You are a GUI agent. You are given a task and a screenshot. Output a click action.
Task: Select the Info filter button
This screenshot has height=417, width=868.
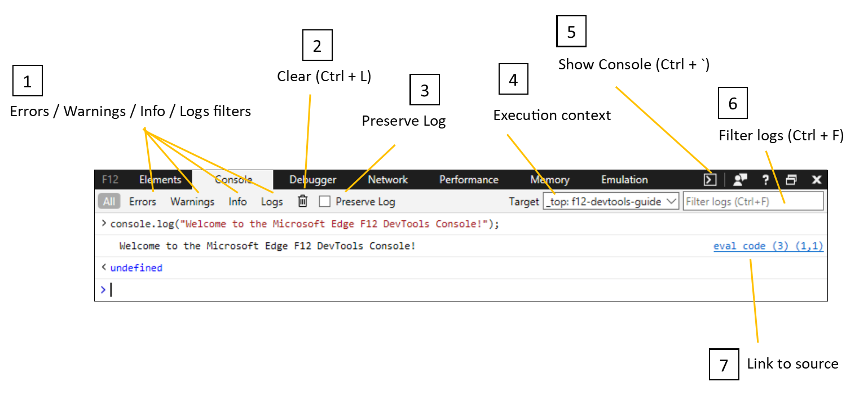237,201
